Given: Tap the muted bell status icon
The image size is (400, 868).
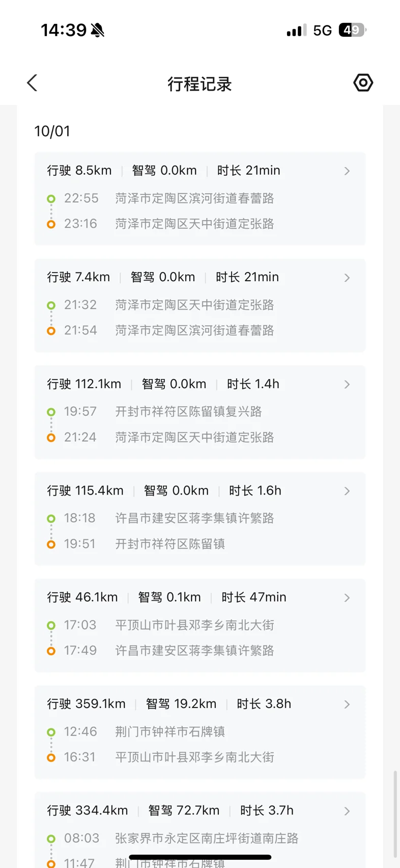Looking at the screenshot, I should tap(98, 31).
